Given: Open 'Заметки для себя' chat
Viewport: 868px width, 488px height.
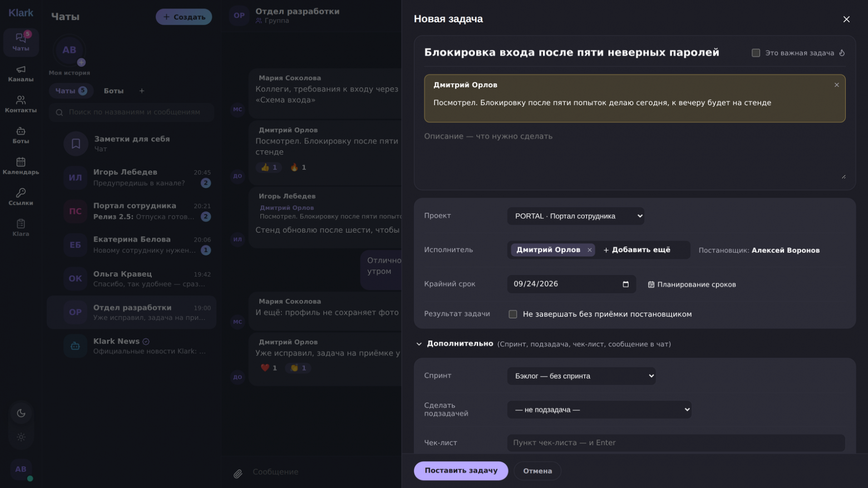Looking at the screenshot, I should point(132,144).
